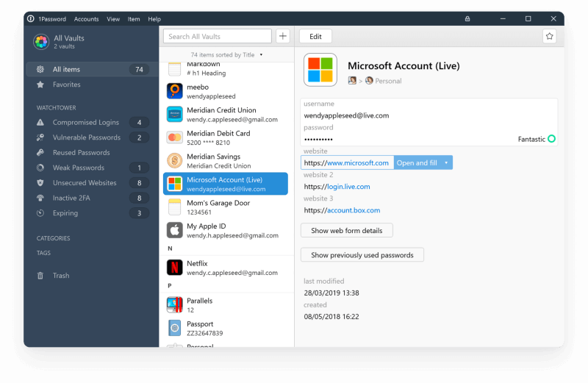Screen dimensions: 588x383
Task: Select the Microsoft Account (Live) list item
Action: point(226,184)
